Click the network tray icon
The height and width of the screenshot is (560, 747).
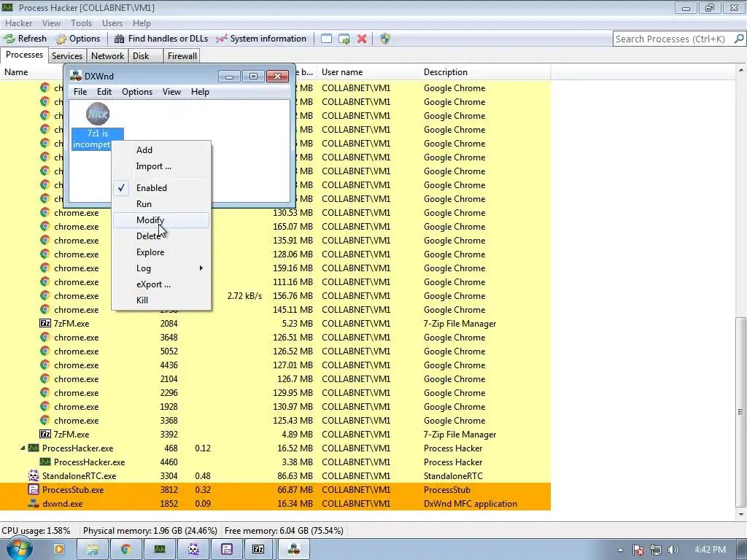point(656,550)
